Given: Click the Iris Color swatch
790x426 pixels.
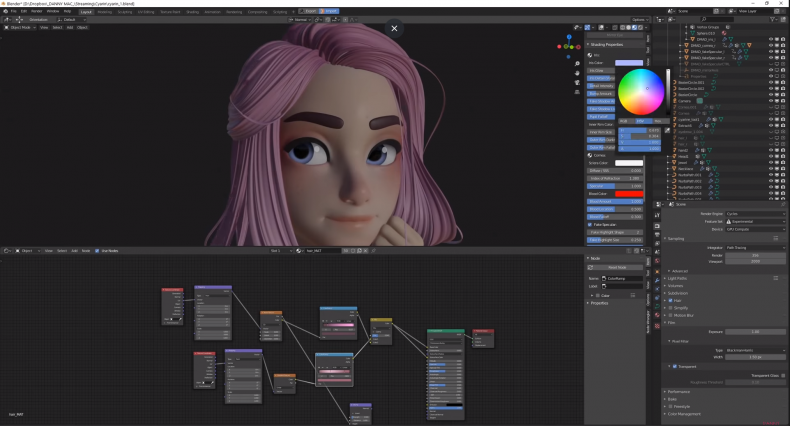Looking at the screenshot, I should pyautogui.click(x=629, y=63).
